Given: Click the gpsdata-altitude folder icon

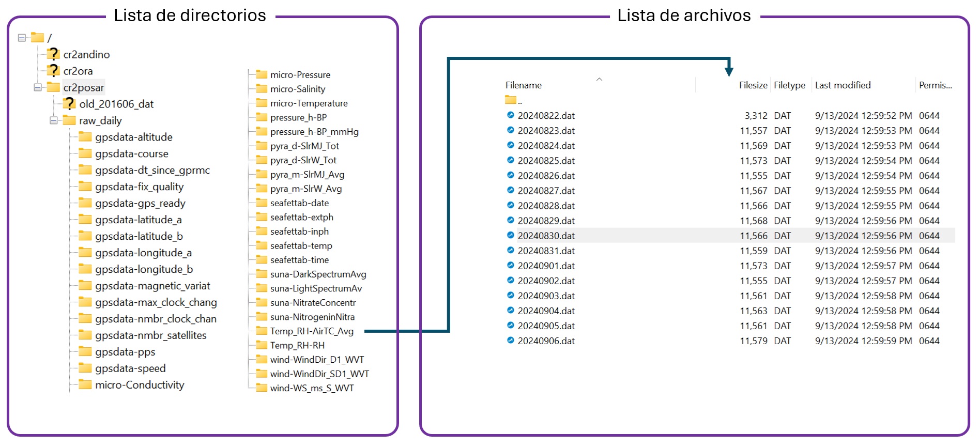Looking at the screenshot, I should tap(85, 136).
